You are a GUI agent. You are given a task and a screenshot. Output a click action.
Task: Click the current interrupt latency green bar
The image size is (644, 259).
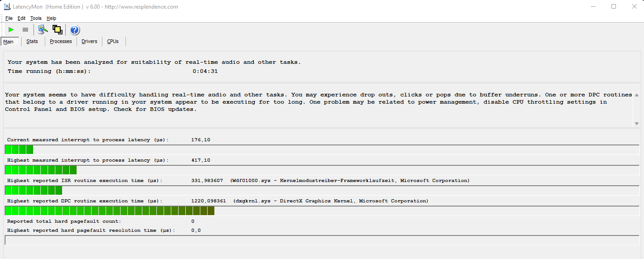click(x=19, y=150)
